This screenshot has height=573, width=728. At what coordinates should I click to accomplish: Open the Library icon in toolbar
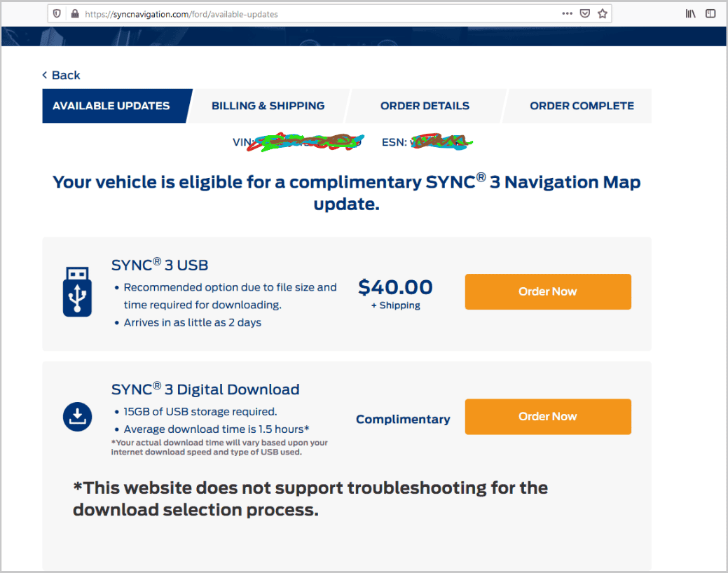tap(690, 13)
